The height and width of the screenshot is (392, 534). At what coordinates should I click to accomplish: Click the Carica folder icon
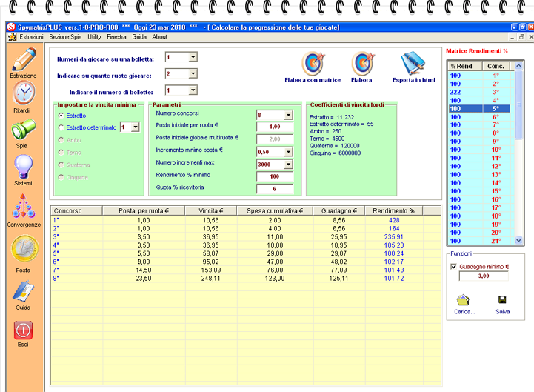pyautogui.click(x=463, y=300)
